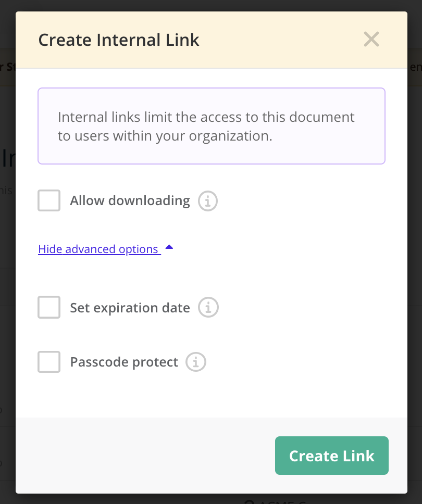
Task: Show info tooltip for Set expiration date
Action: pos(208,307)
